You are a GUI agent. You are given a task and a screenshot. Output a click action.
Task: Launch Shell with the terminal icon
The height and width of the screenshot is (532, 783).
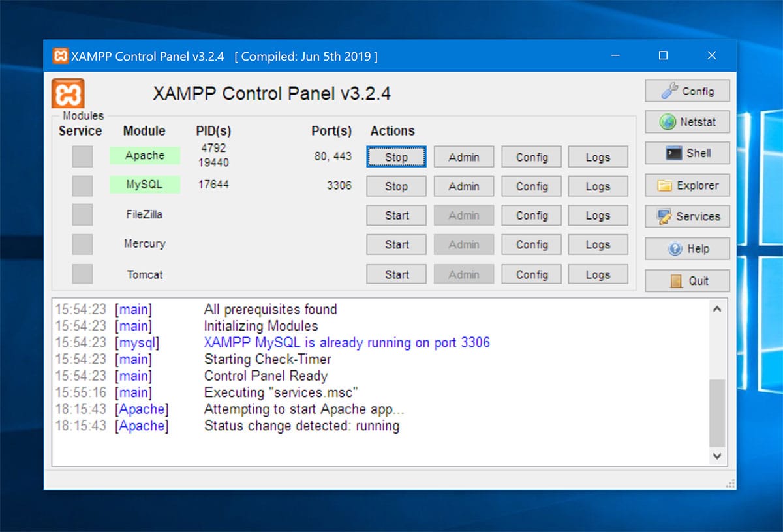687,153
